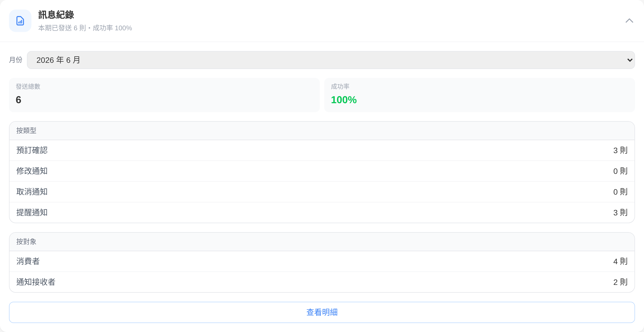Image resolution: width=644 pixels, height=332 pixels.
Task: Select the 取消通知 row
Action: pyautogui.click(x=322, y=192)
